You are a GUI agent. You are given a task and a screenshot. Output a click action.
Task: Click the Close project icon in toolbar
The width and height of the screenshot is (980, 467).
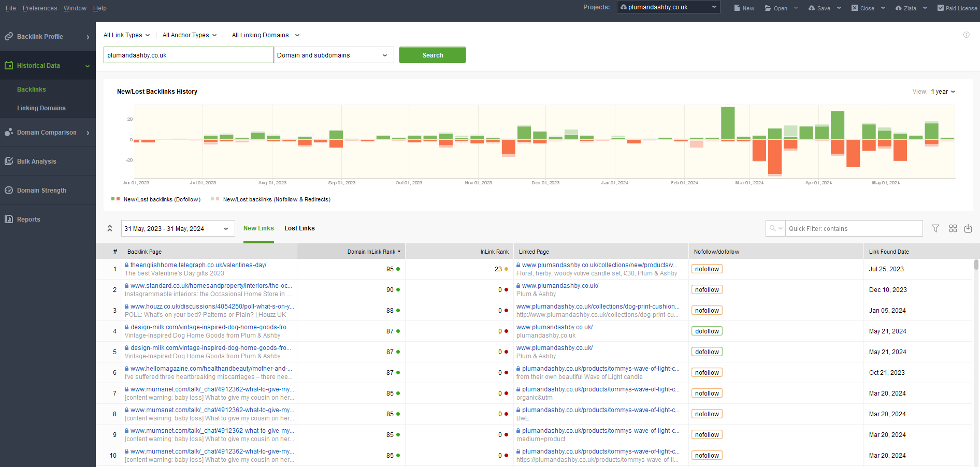pyautogui.click(x=855, y=8)
